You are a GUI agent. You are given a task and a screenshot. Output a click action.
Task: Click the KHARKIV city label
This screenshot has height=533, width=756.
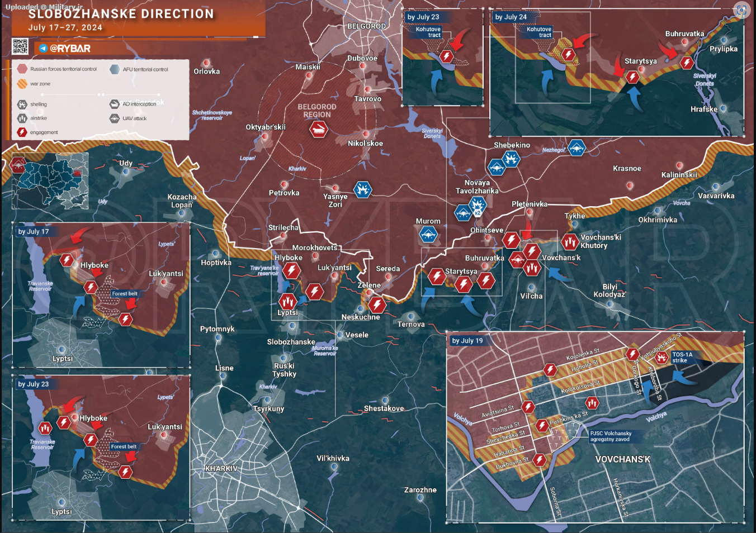click(221, 468)
